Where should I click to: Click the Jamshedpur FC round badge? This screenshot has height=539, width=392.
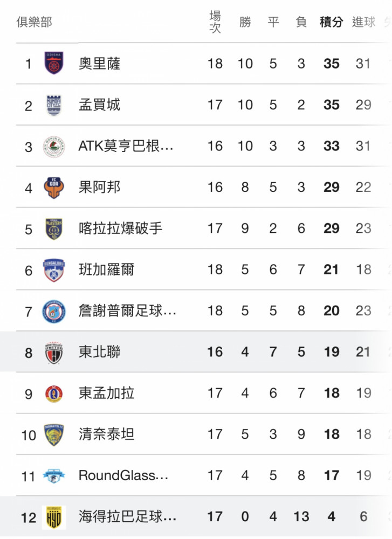(54, 312)
